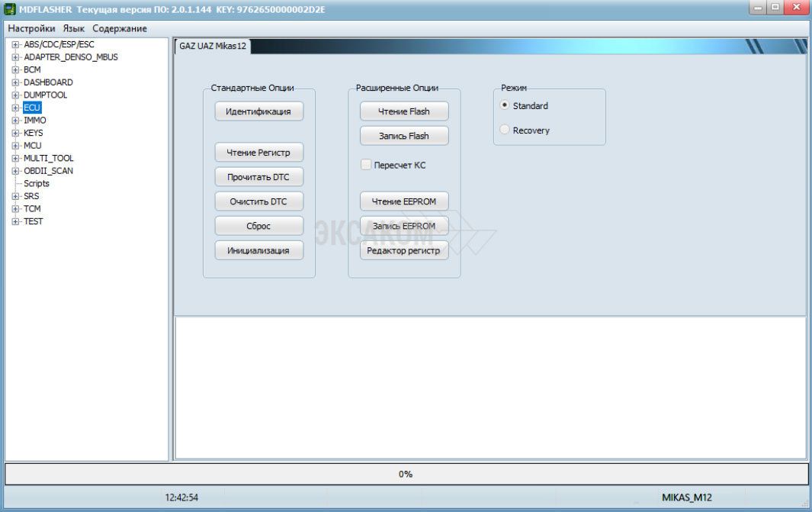Expand the OBDII_SCAN tree node
812x512 pixels.
(x=15, y=171)
